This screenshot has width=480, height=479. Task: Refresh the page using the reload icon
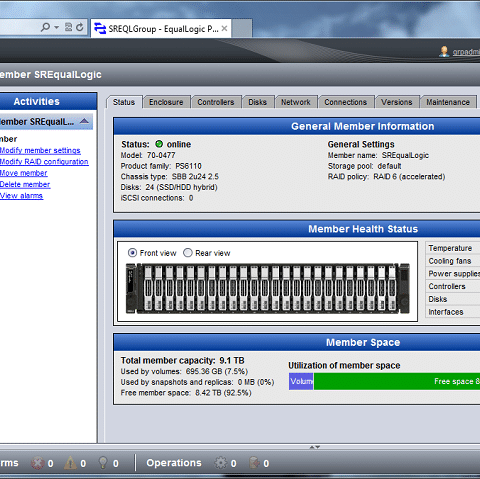pyautogui.click(x=80, y=27)
